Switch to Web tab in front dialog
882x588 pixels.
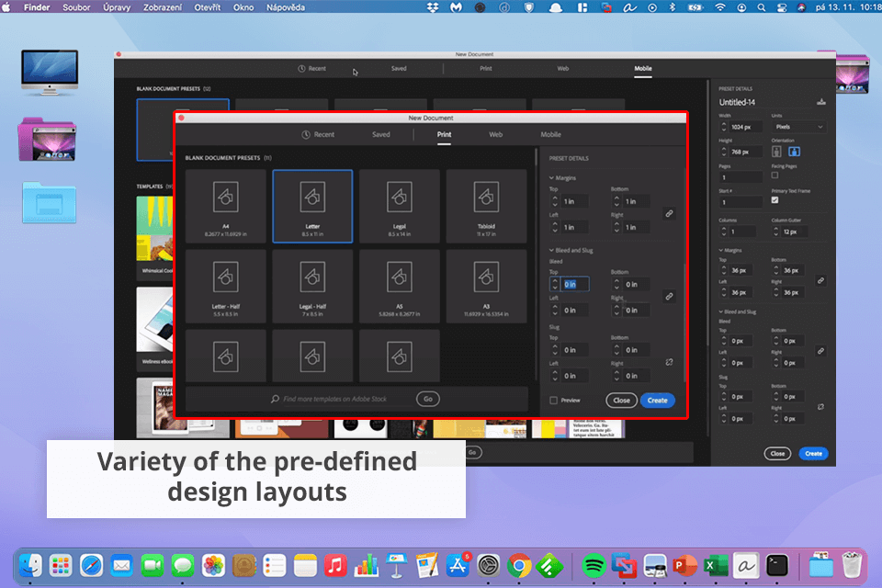coord(495,135)
